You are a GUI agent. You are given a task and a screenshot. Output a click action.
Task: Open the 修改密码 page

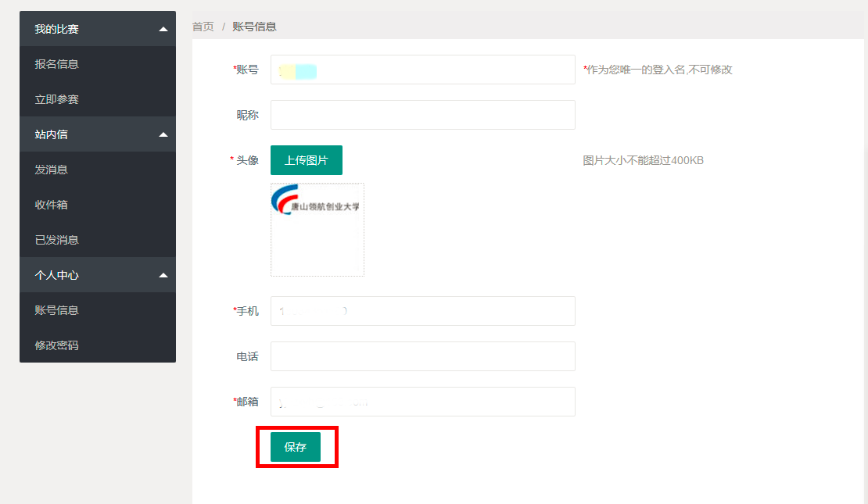tap(57, 345)
